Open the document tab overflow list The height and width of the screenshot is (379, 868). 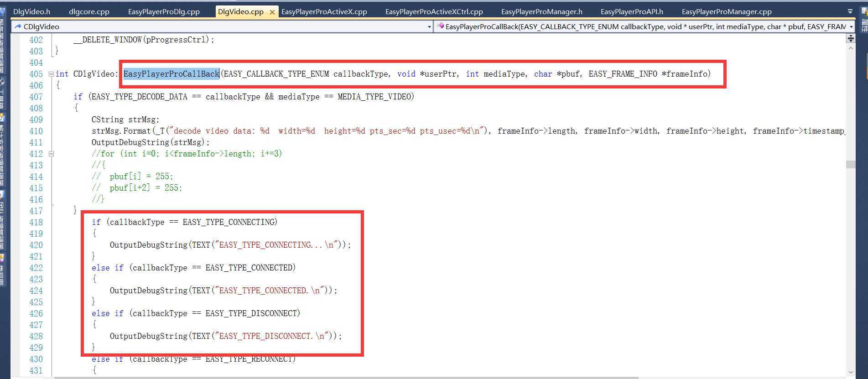(850, 11)
